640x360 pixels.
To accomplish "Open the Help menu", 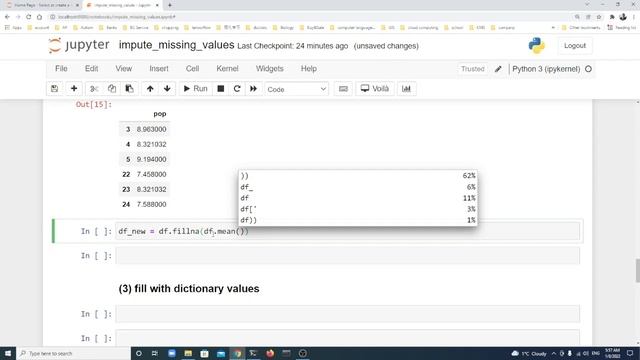I will (309, 69).
